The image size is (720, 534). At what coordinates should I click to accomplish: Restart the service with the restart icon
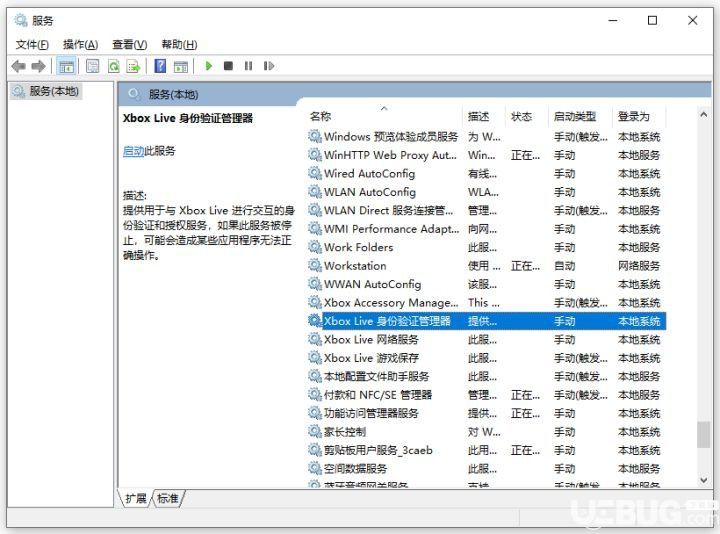coord(269,66)
